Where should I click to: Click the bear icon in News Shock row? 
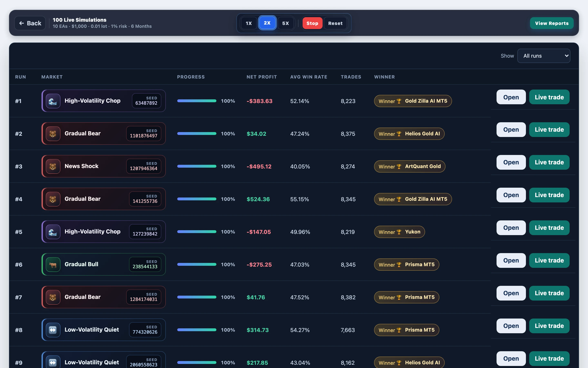pyautogui.click(x=53, y=166)
